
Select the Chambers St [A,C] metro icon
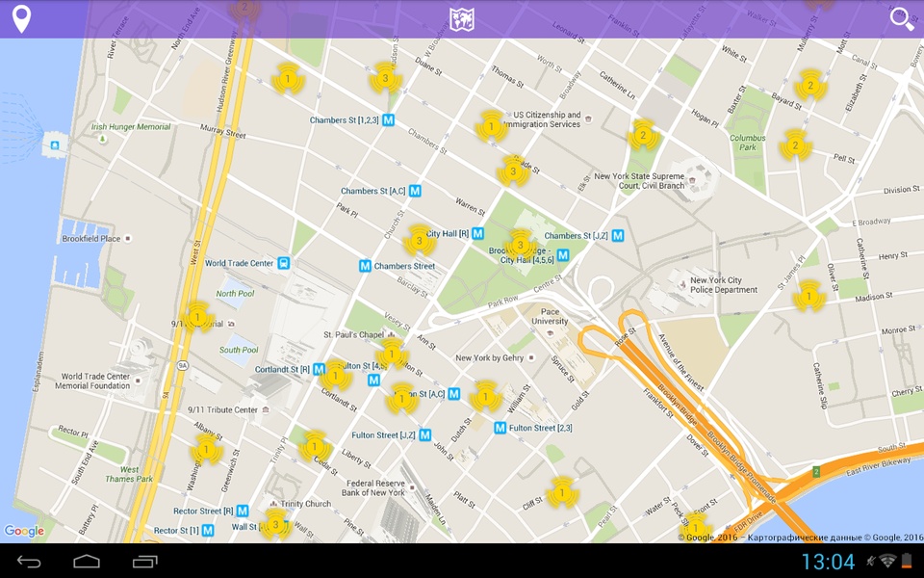[x=416, y=191]
